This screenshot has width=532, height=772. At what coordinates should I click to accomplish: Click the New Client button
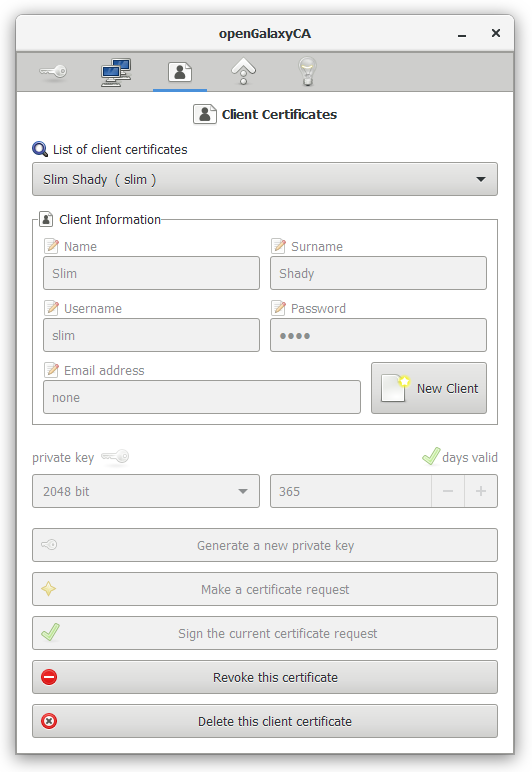pos(429,388)
